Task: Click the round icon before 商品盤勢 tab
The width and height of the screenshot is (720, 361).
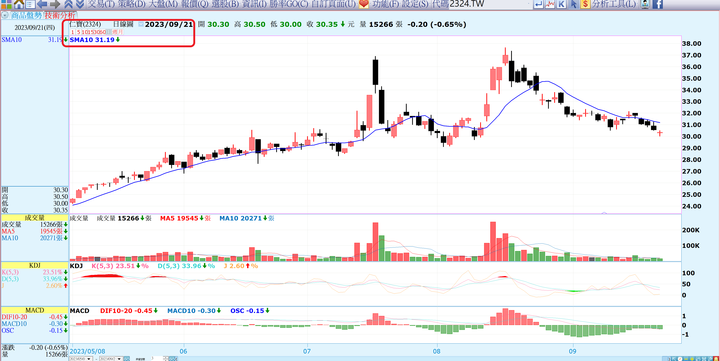Action: 5,15
